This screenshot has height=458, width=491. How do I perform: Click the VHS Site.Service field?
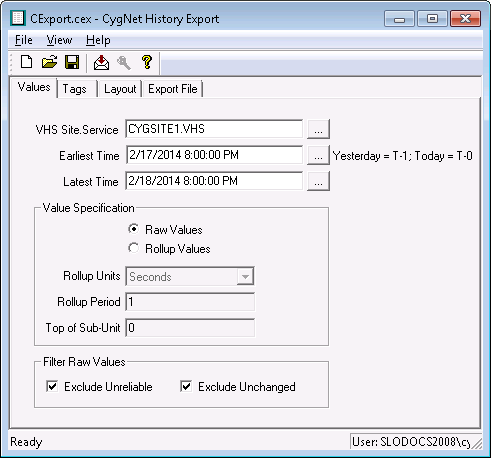(x=214, y=129)
